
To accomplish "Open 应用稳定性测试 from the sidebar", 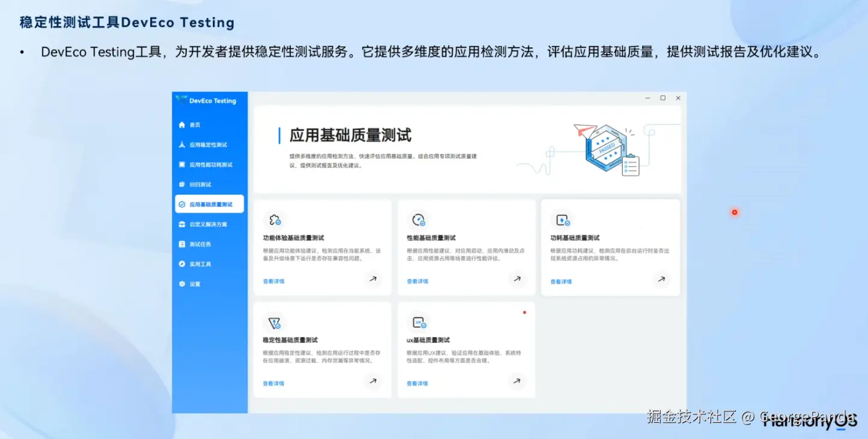I will click(x=204, y=144).
